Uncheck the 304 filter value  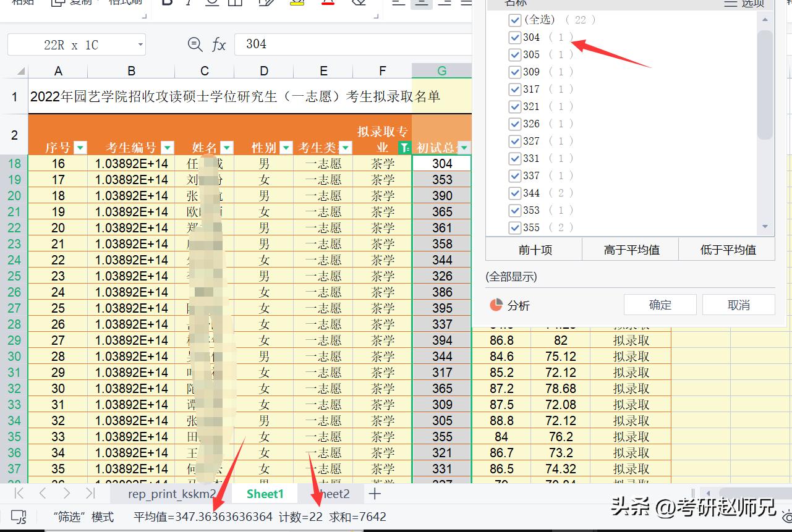point(515,37)
